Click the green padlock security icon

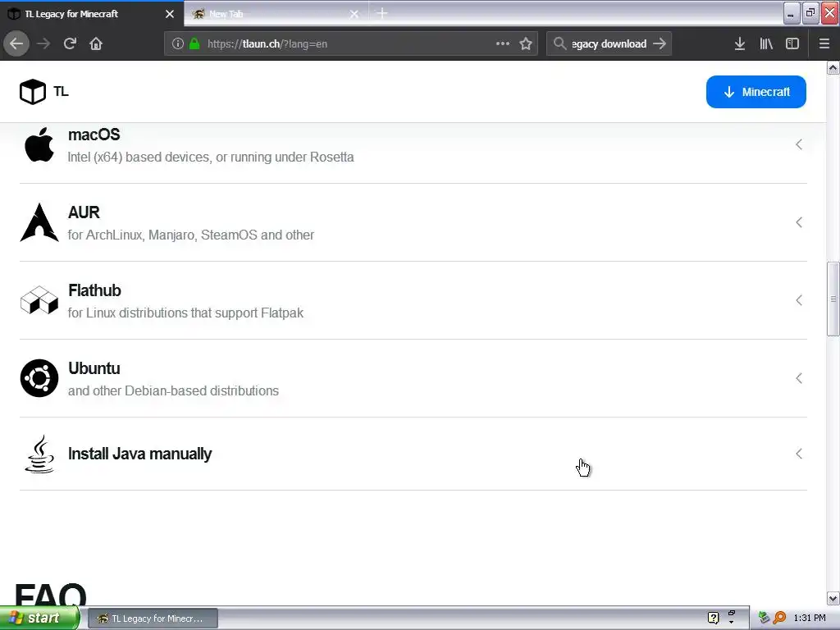pyautogui.click(x=194, y=43)
